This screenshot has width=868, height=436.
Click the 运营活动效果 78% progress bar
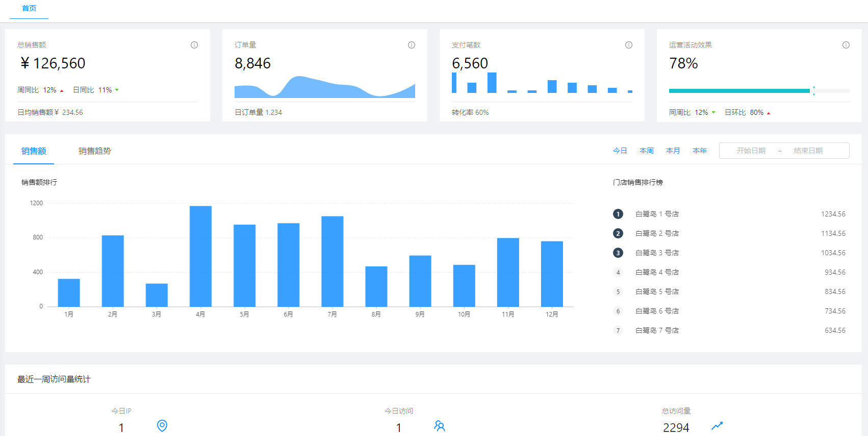click(759, 91)
